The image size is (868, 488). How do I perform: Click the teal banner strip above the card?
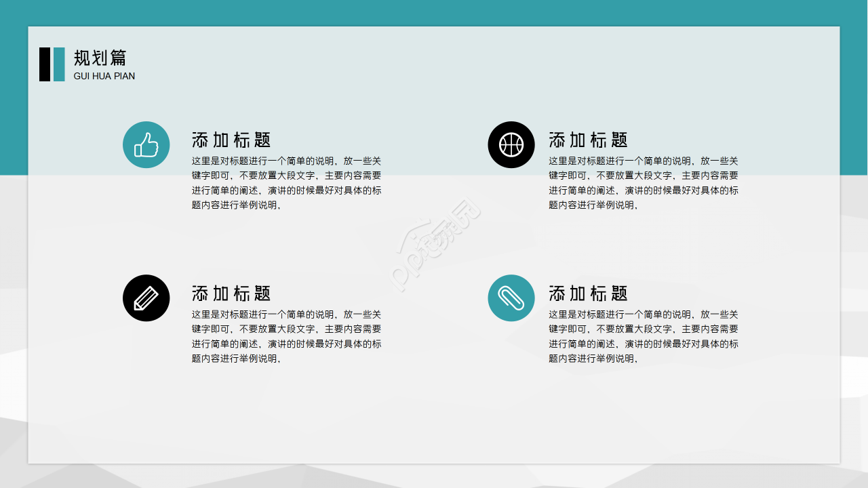434,12
